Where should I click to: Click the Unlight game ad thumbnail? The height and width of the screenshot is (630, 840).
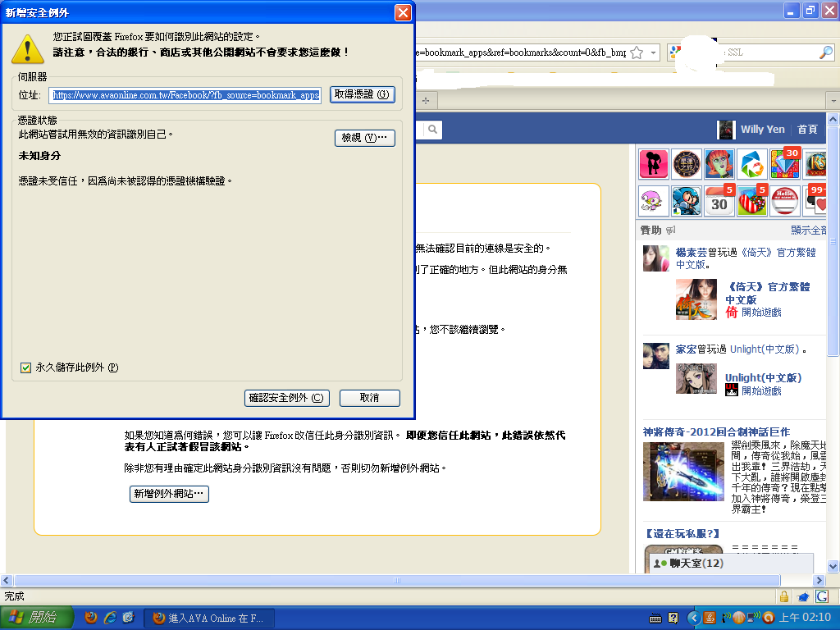(696, 378)
